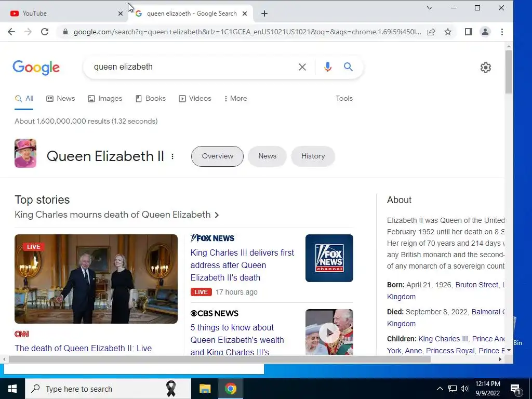
Task: Clear the search box with the X
Action: click(x=302, y=67)
